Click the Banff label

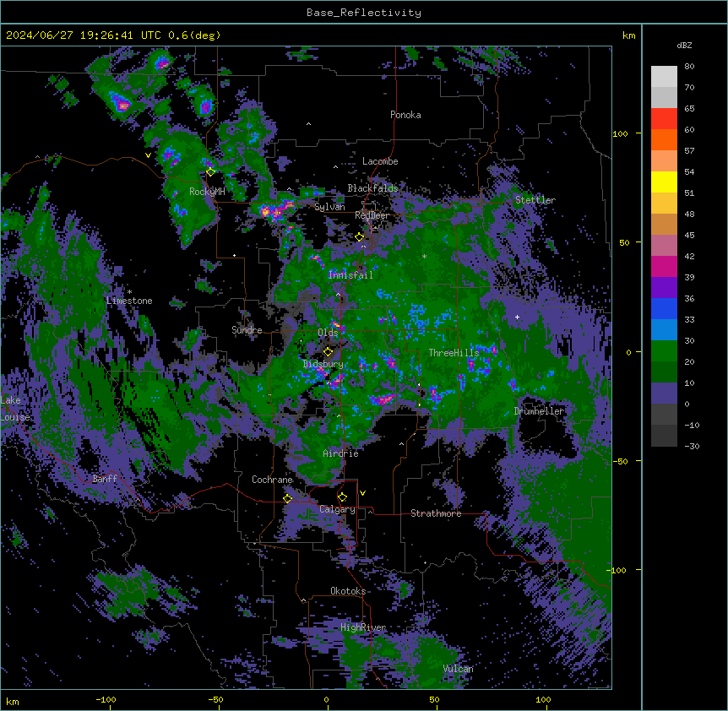[105, 479]
